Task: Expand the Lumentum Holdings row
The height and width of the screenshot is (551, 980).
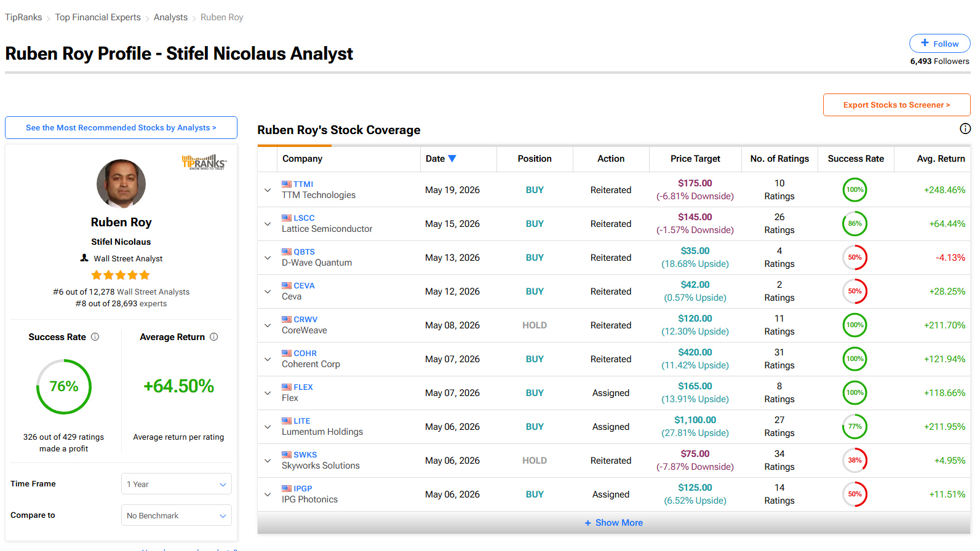Action: pyautogui.click(x=268, y=427)
